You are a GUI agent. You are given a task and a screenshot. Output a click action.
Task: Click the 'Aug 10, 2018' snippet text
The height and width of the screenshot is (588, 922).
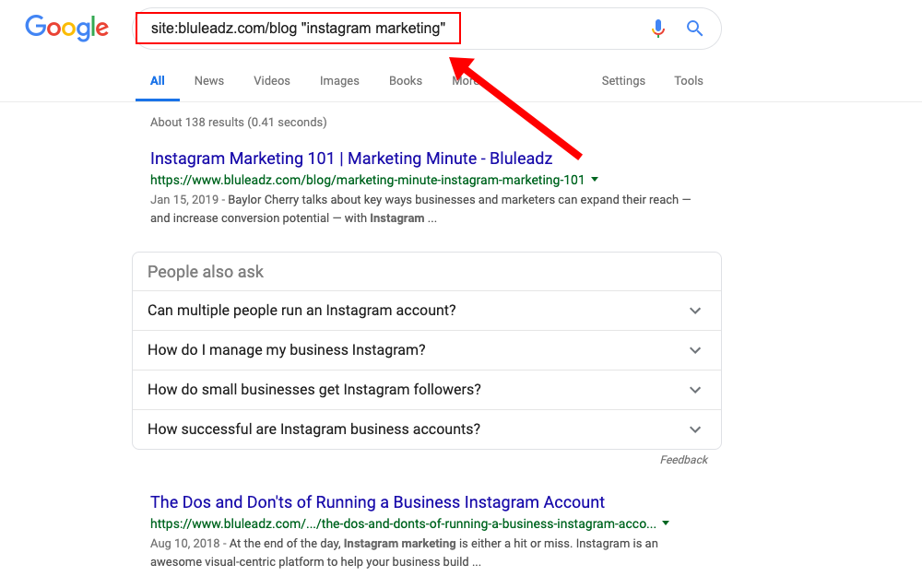click(184, 544)
